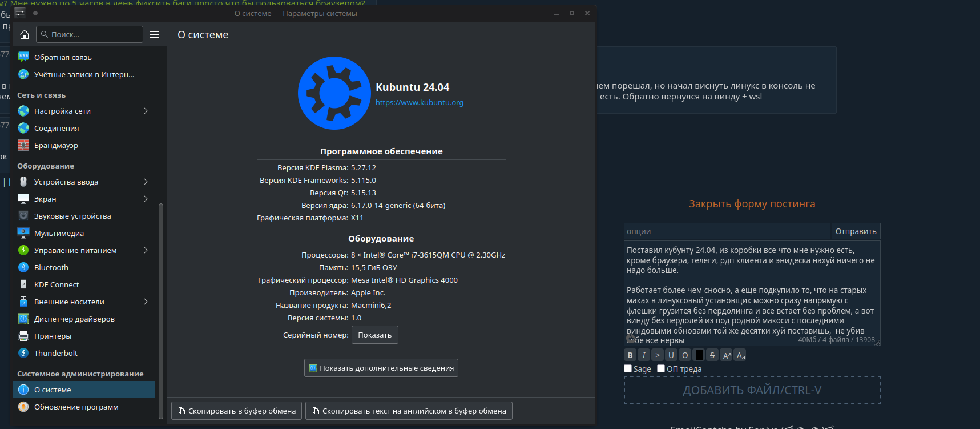Open the Мультимедиа monitor icon

pos(23,233)
